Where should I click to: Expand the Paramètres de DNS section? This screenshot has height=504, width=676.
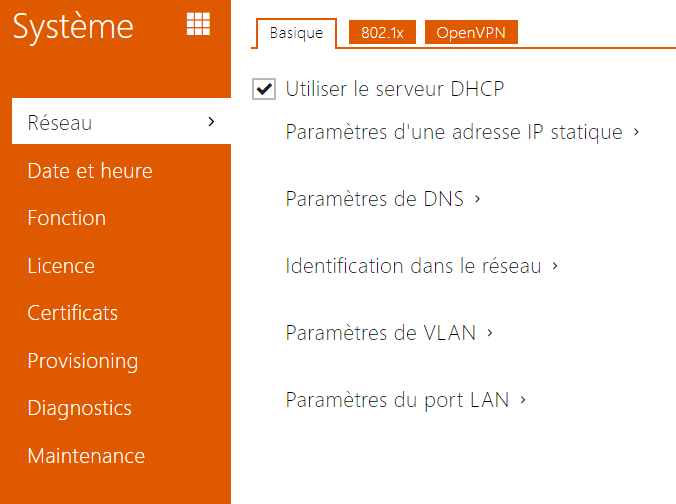pyautogui.click(x=383, y=199)
